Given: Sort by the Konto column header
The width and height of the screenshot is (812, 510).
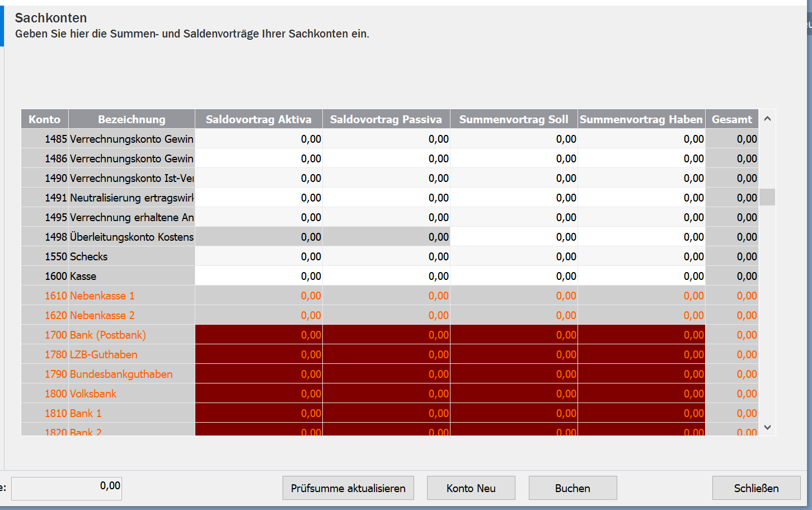Looking at the screenshot, I should pos(45,119).
